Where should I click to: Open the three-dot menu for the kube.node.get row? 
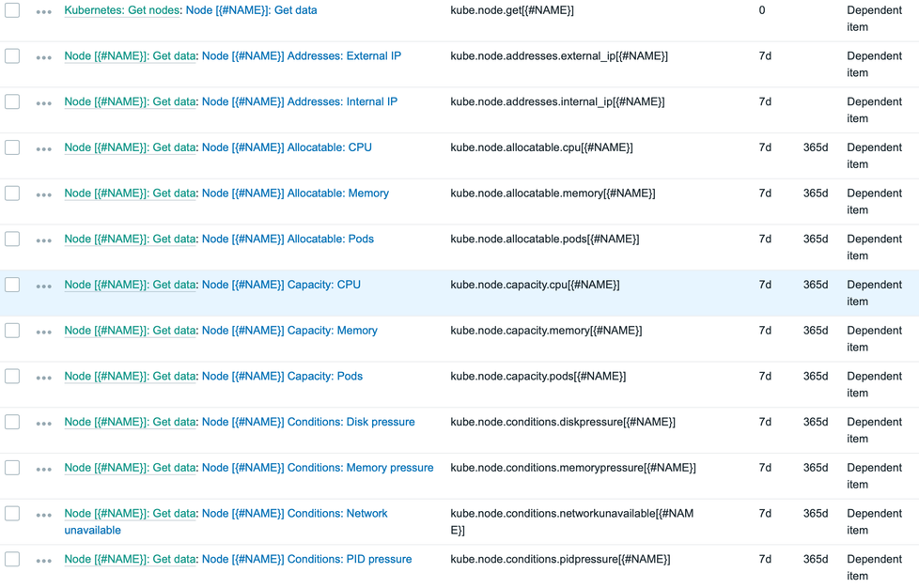tap(44, 11)
